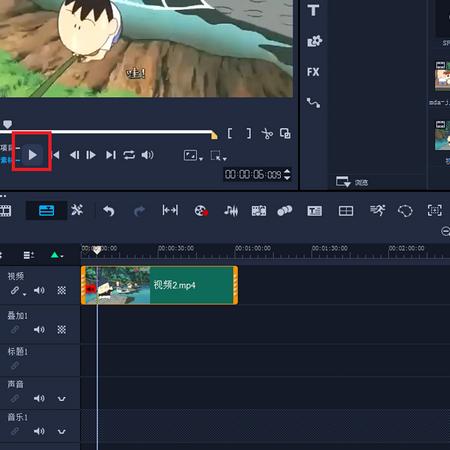Open the Motion Tracking tool

(434, 211)
